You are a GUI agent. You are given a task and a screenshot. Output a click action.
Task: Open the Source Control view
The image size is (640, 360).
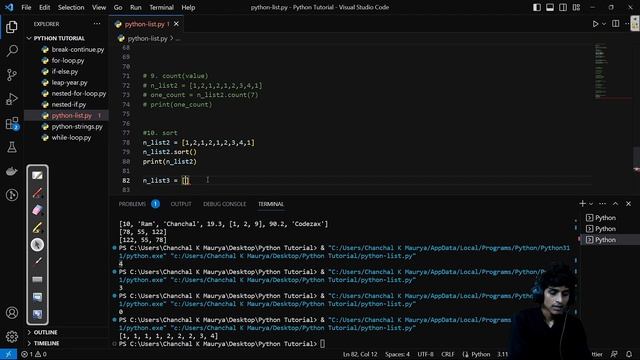click(x=12, y=75)
